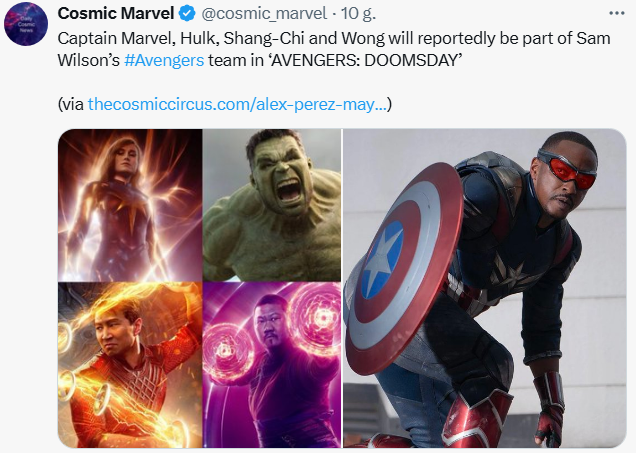636x453 pixels.
Task: Click the '(via' text before the link
Action: [x=71, y=105]
